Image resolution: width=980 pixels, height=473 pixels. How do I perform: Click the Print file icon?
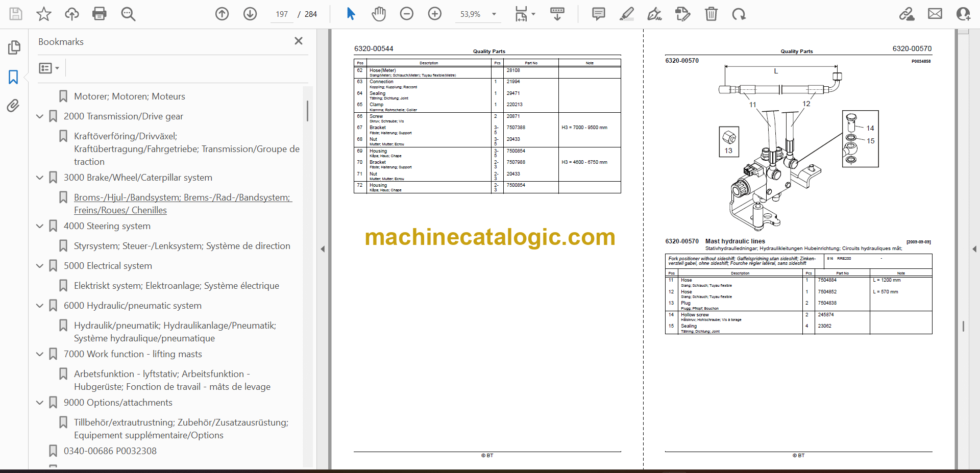[x=100, y=14]
